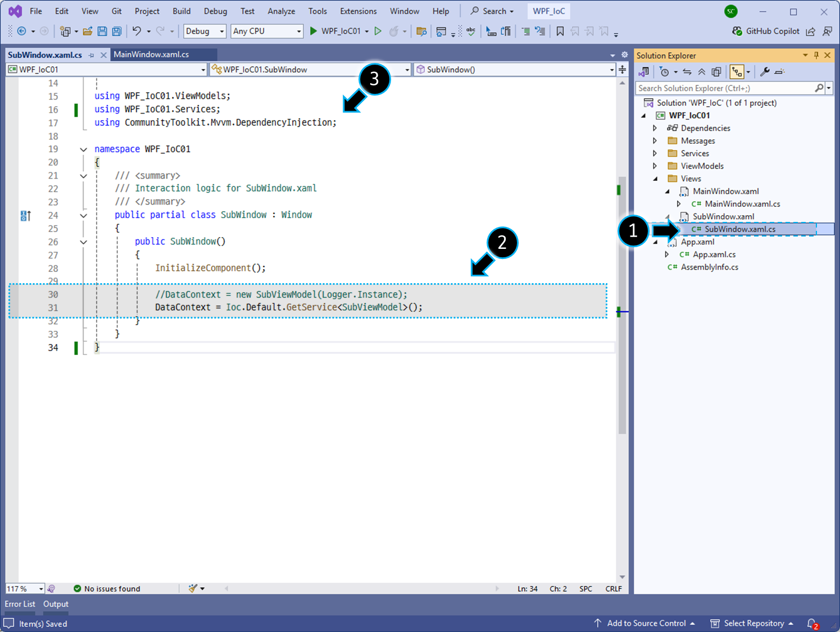Collapse the summary comment block at line 21
The height and width of the screenshot is (632, 840).
coord(84,176)
